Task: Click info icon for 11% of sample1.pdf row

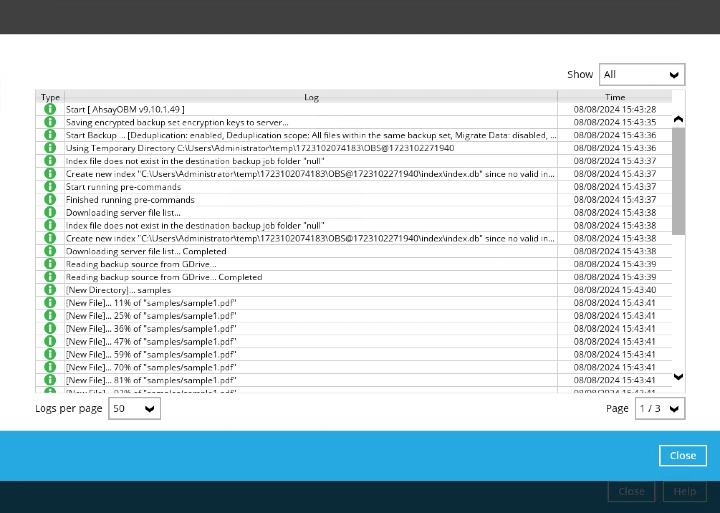Action: coord(49,303)
